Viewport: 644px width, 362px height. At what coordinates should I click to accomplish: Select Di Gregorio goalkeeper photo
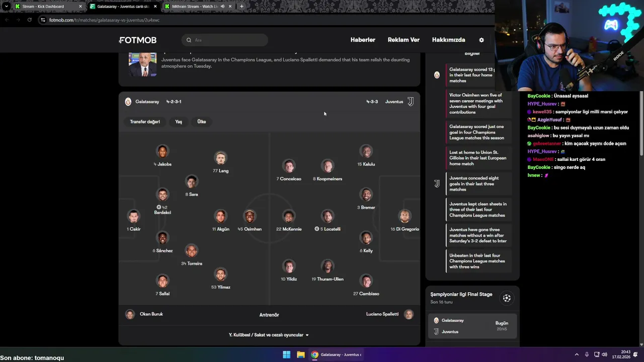point(405,216)
